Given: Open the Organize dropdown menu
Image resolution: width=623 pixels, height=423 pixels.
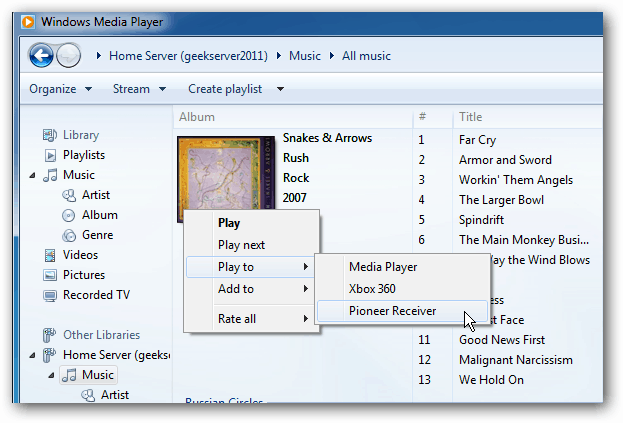Looking at the screenshot, I should (60, 89).
